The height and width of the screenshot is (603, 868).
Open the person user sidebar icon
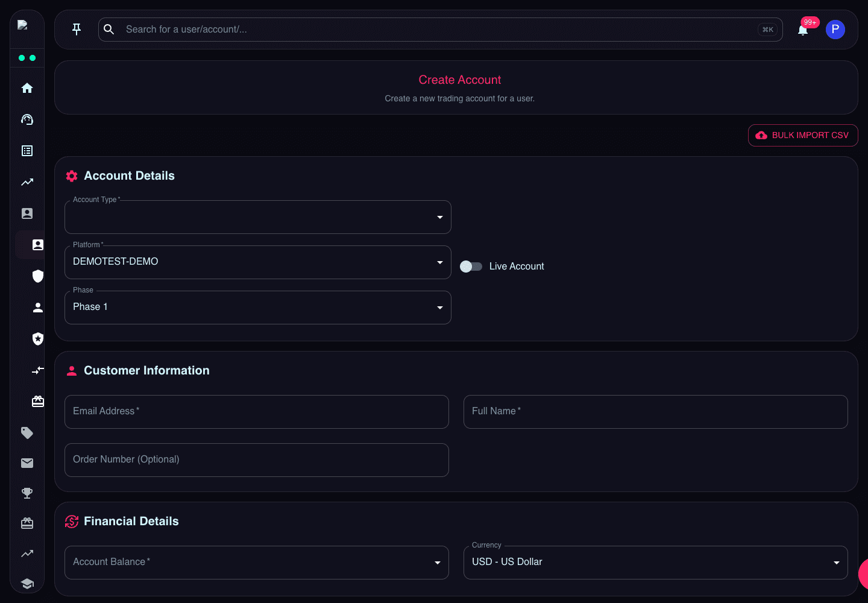tap(38, 308)
